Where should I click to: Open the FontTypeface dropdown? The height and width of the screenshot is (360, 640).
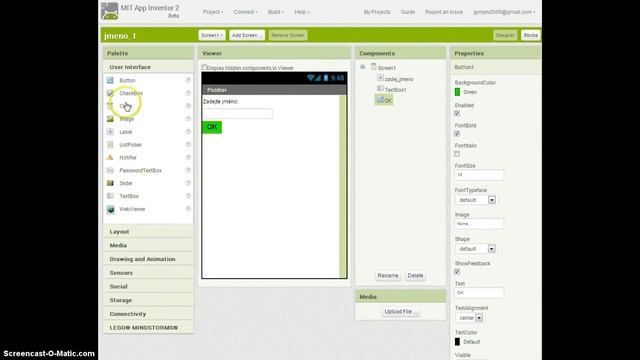[476, 200]
